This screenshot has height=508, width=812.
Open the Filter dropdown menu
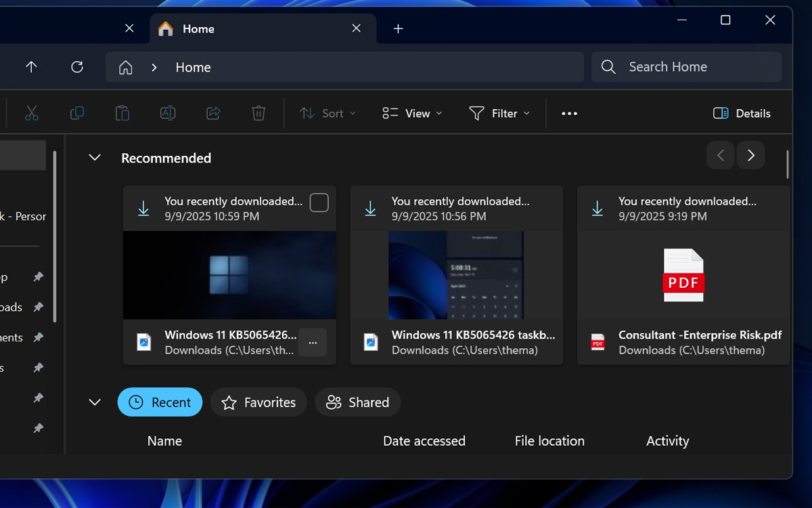(x=499, y=113)
